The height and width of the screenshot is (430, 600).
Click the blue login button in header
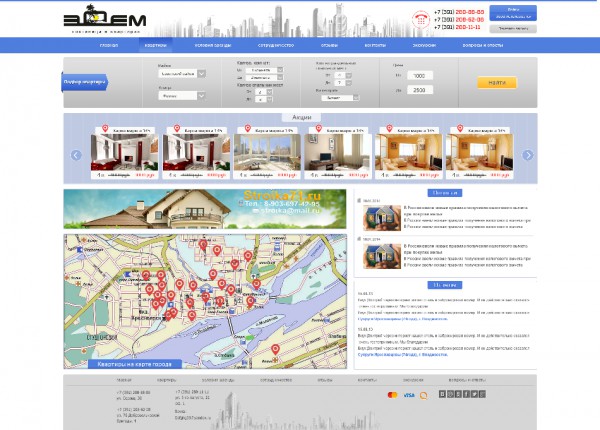513,13
